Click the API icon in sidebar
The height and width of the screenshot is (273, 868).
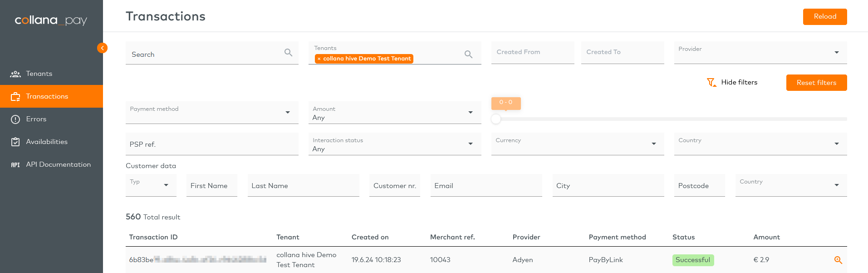point(15,165)
